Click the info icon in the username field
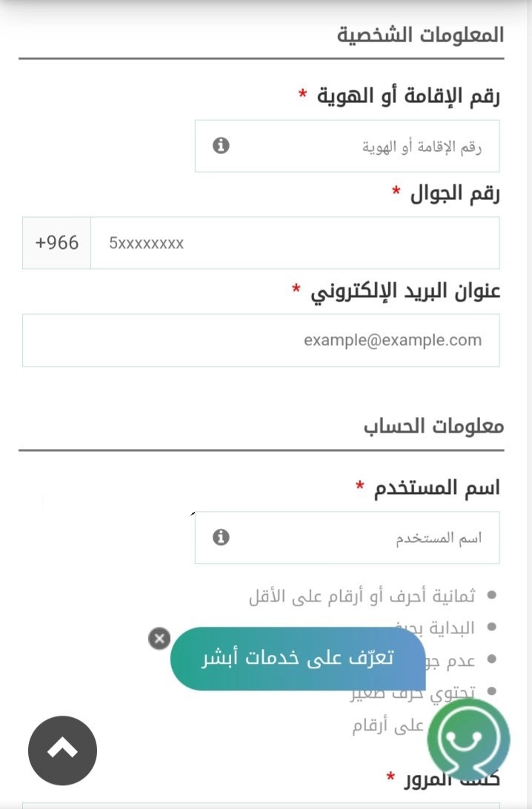 click(221, 537)
